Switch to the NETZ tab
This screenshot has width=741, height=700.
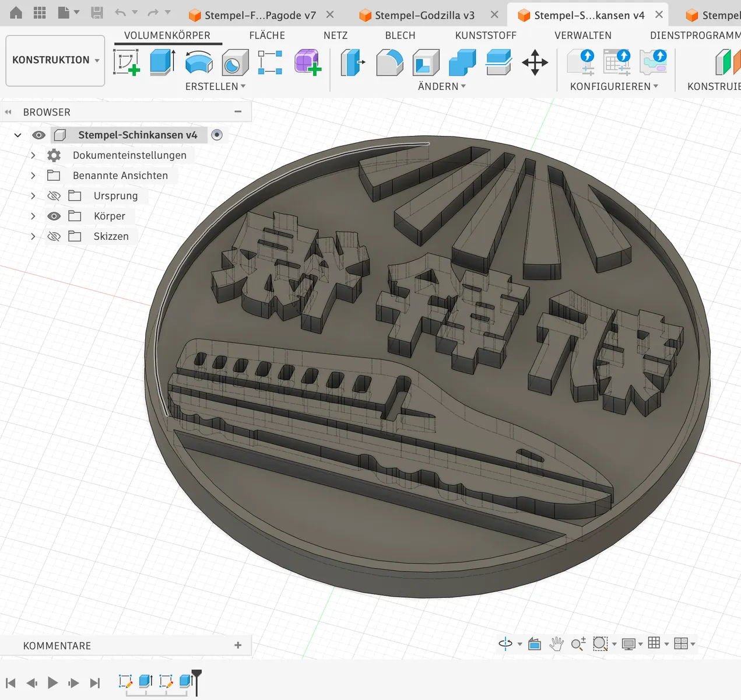335,36
